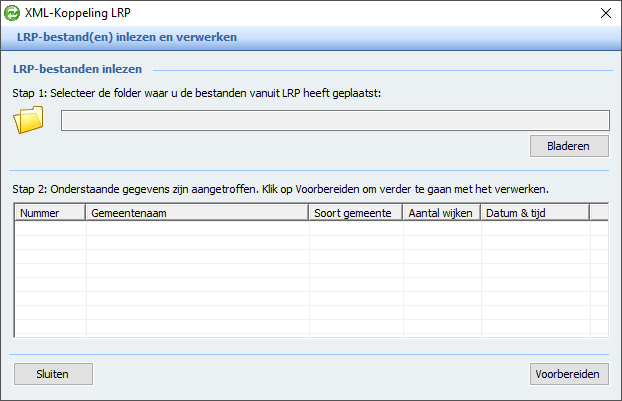Click the blue banner title LRP-bestand(en) inlezen en verwerken
The height and width of the screenshot is (401, 622).
click(x=127, y=37)
